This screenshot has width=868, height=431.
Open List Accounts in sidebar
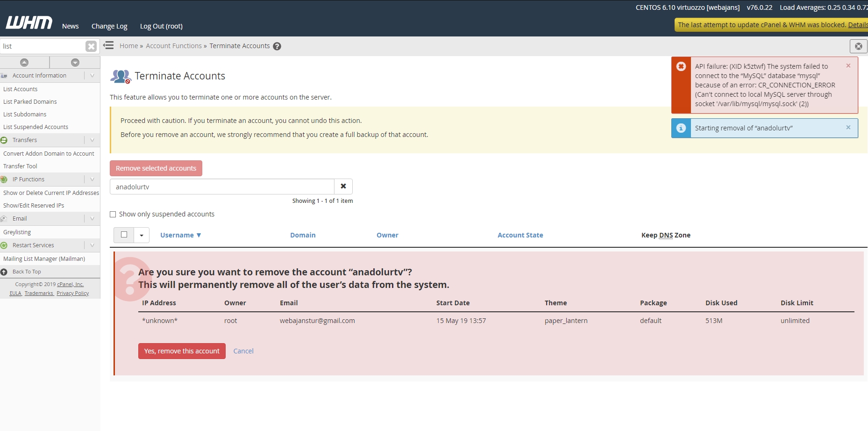20,89
